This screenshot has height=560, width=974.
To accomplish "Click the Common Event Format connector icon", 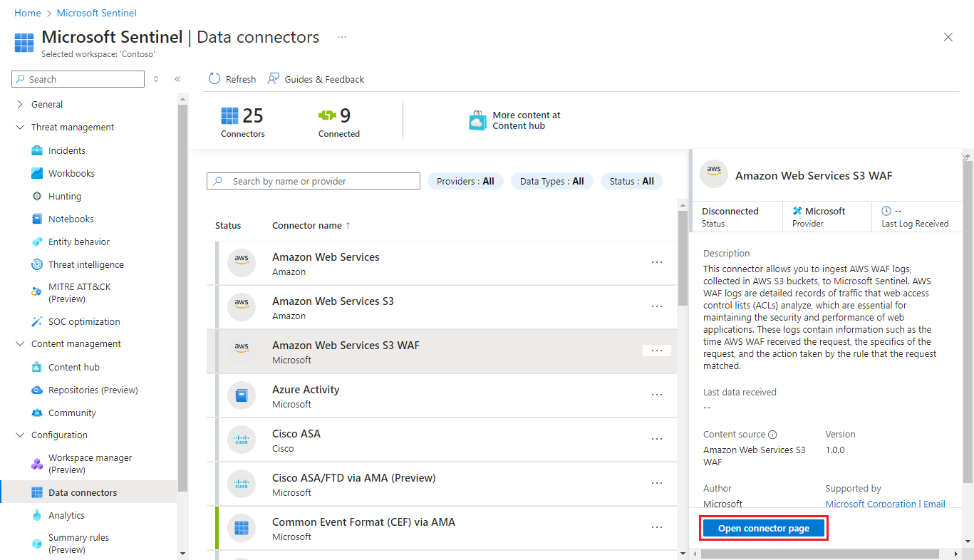I will 242,528.
